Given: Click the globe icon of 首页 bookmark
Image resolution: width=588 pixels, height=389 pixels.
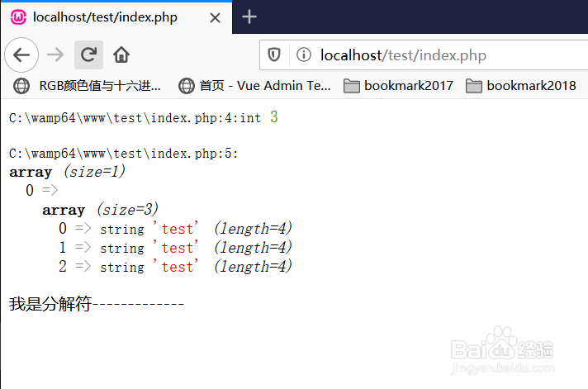Looking at the screenshot, I should click(x=187, y=85).
